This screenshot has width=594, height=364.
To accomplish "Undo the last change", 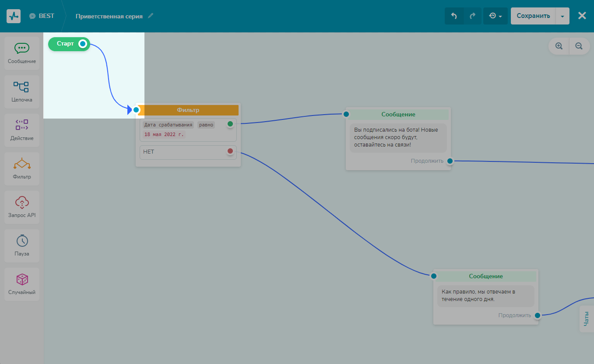I will pos(454,16).
